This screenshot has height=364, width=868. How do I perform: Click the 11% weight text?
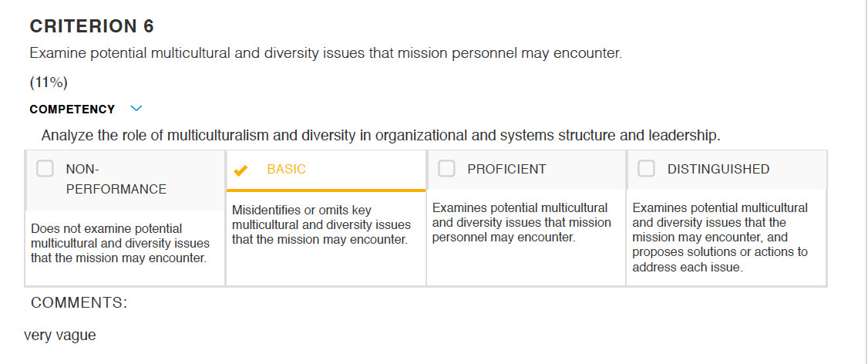tap(49, 83)
